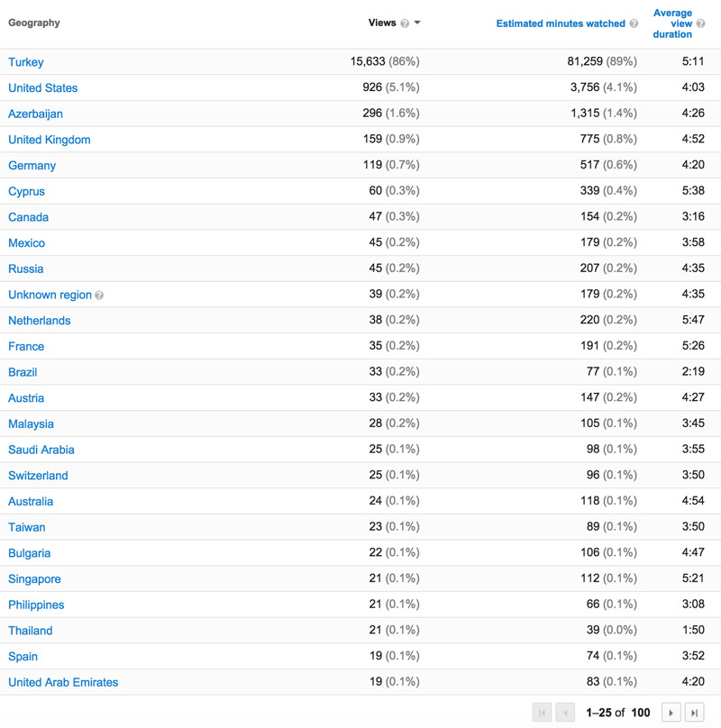Screen dimensions: 721x728
Task: Go to previous page of results
Action: point(565,713)
